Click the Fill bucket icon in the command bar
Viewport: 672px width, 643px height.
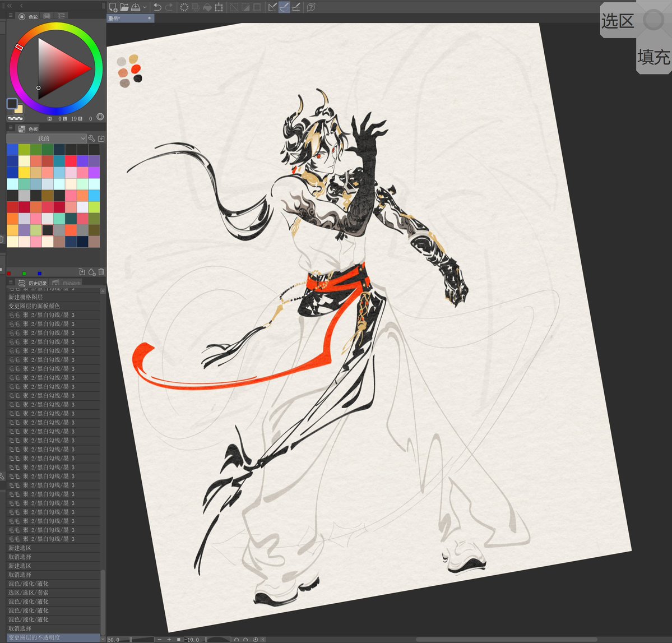pyautogui.click(x=207, y=7)
